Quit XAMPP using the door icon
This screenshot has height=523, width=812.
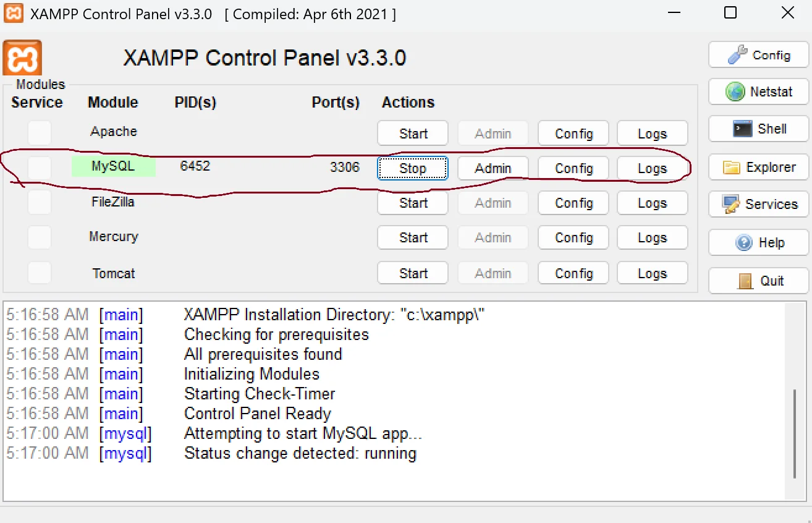coord(746,281)
